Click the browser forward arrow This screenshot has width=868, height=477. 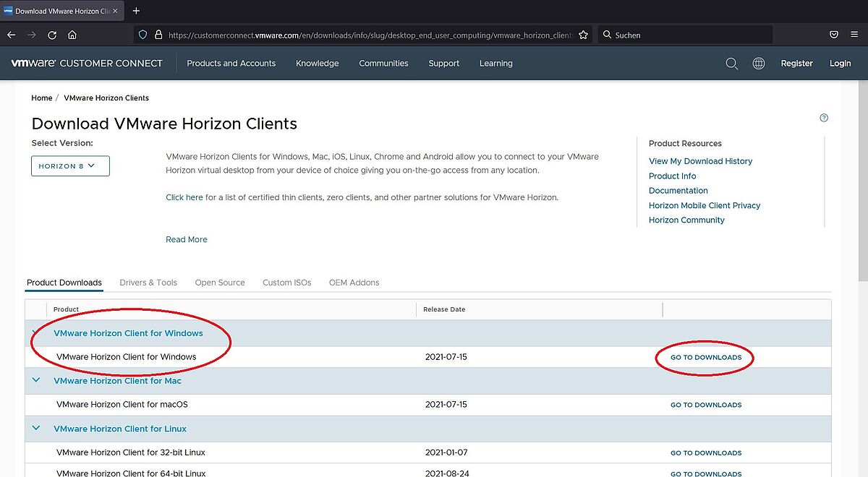coord(31,35)
